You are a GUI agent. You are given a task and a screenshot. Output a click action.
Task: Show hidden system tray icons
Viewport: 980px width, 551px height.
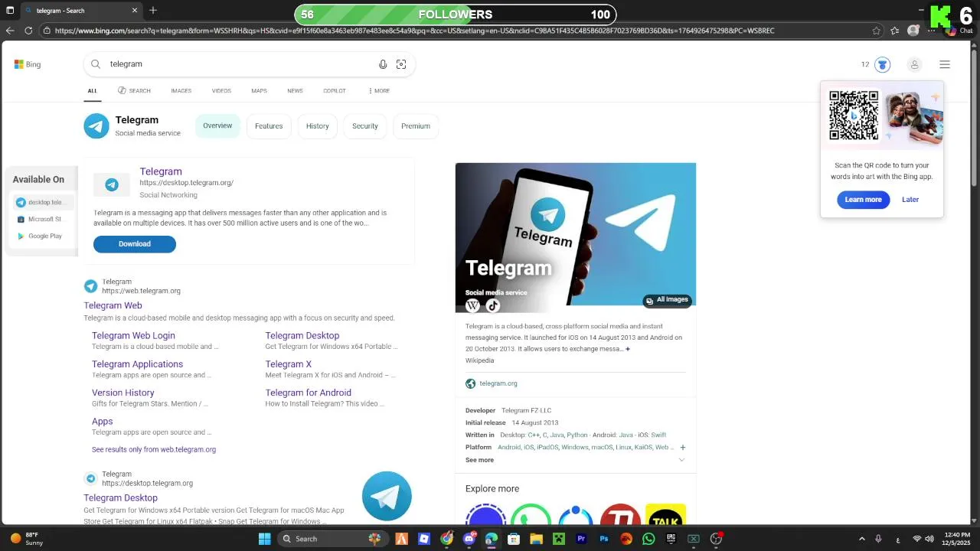(861, 539)
